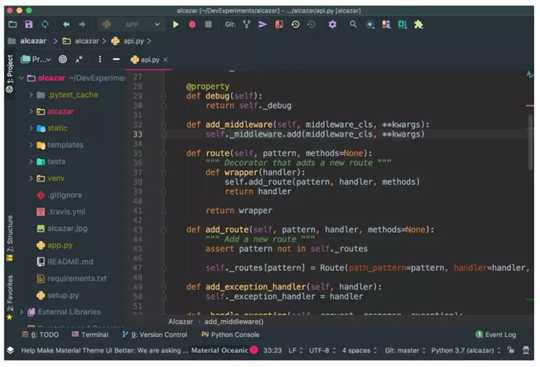Open the Version Control tool window tab
This screenshot has width=540, height=367.
pyautogui.click(x=155, y=334)
